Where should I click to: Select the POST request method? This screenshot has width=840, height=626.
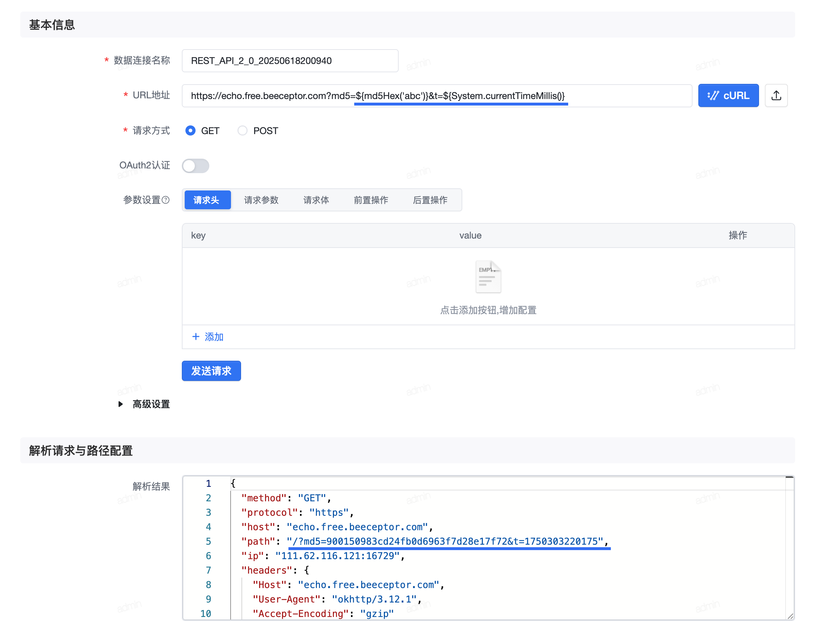point(243,131)
